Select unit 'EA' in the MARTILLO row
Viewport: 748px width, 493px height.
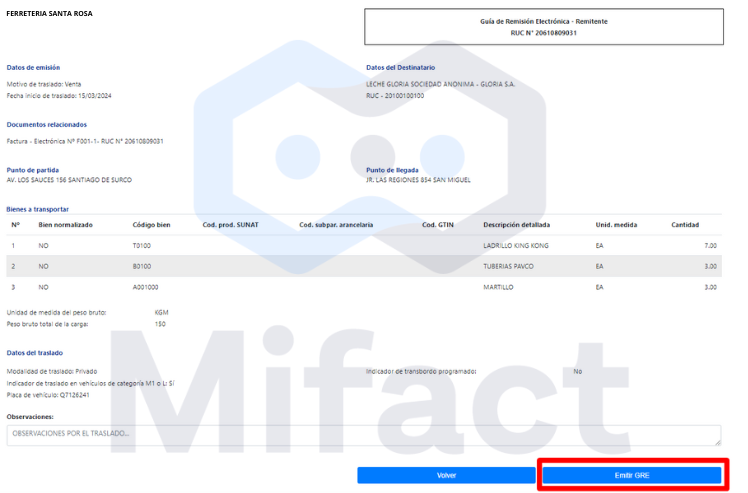coord(600,288)
